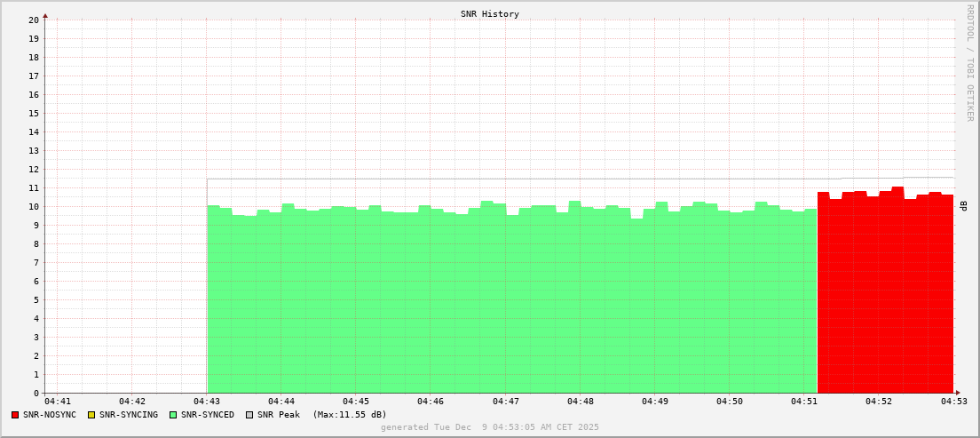Click the SNR History chart title
Screen dimensions: 980x438
(490, 14)
